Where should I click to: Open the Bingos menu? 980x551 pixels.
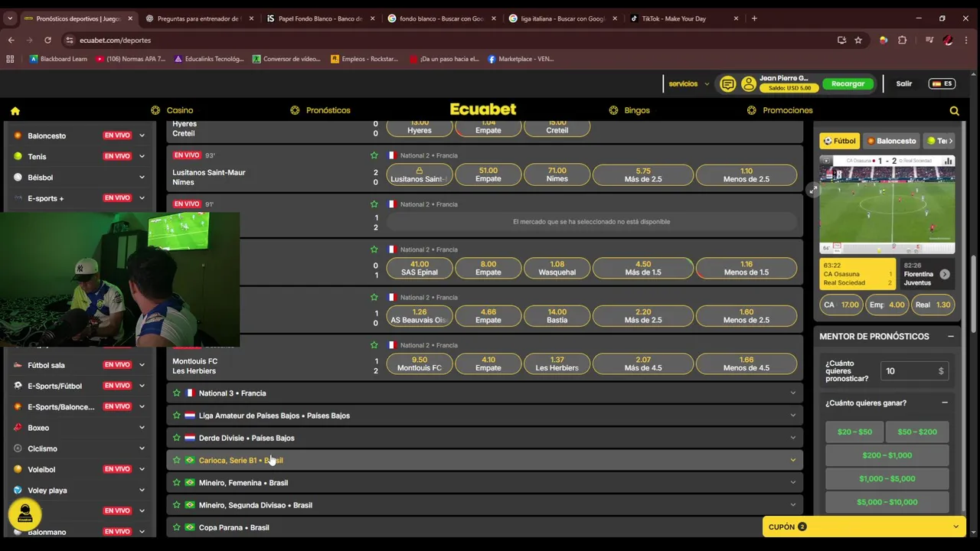629,110
